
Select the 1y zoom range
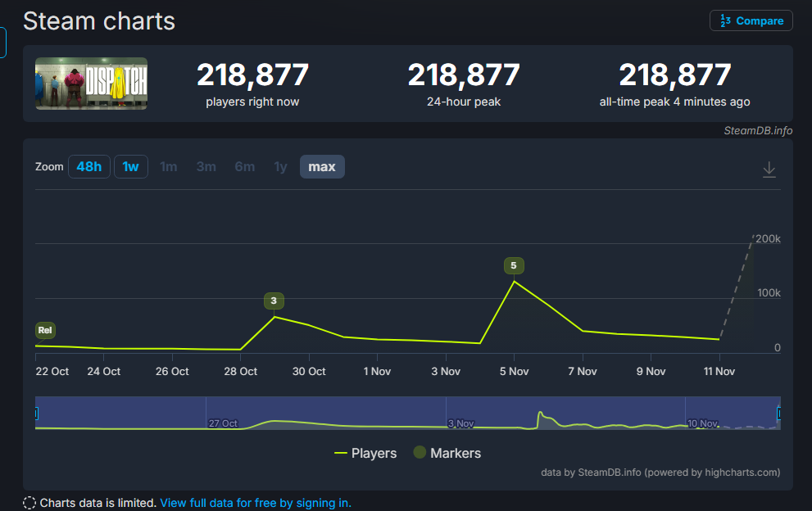pyautogui.click(x=280, y=167)
